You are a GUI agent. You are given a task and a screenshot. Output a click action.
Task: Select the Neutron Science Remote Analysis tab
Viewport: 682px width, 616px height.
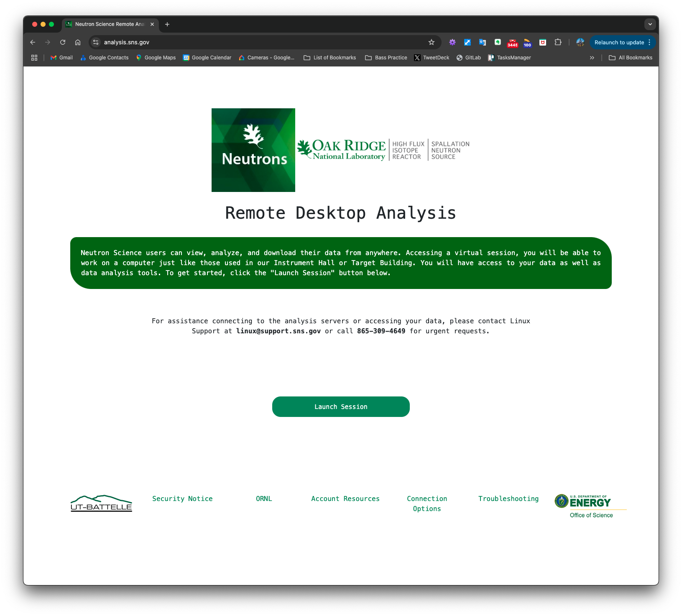(110, 24)
